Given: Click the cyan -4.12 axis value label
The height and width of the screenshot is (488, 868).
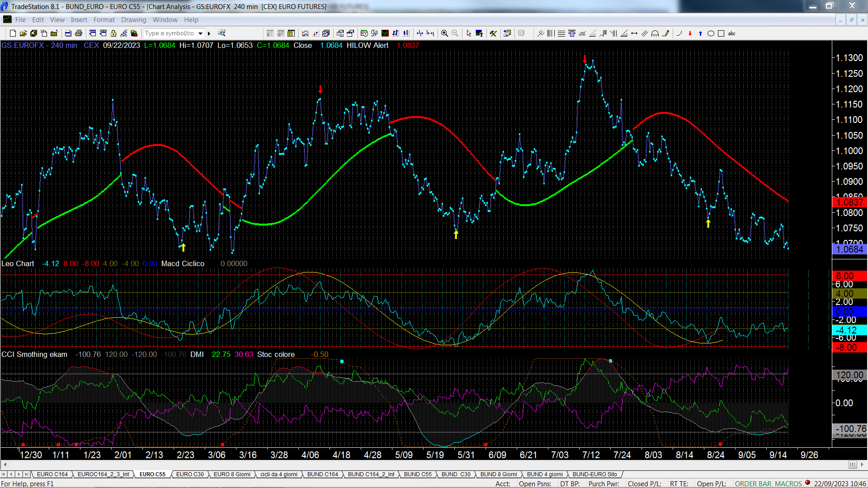Looking at the screenshot, I should click(x=850, y=330).
